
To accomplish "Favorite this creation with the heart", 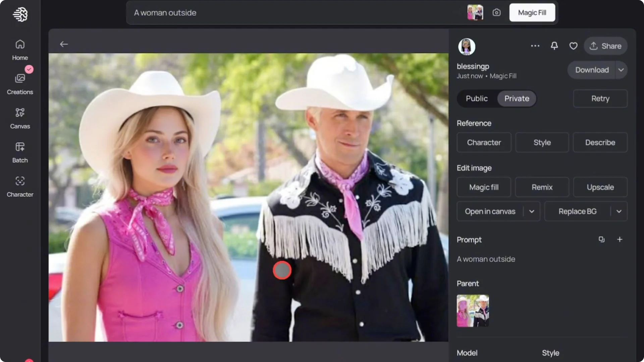I will point(573,46).
